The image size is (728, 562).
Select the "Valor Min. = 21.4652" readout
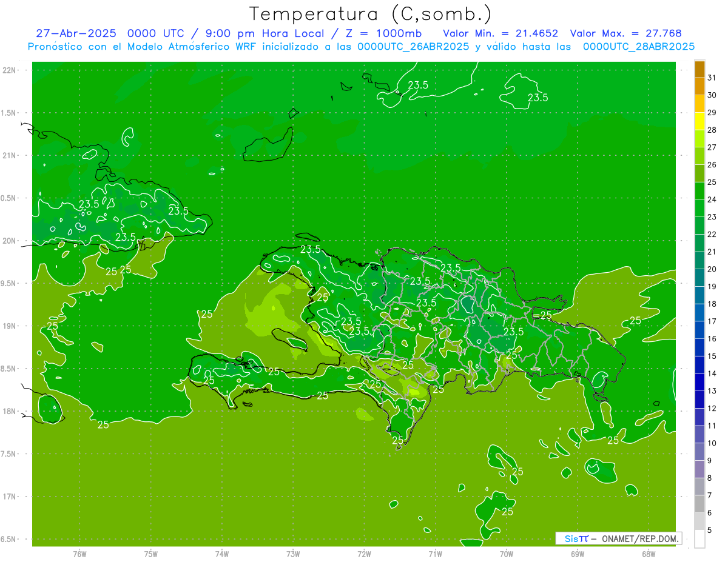501,33
